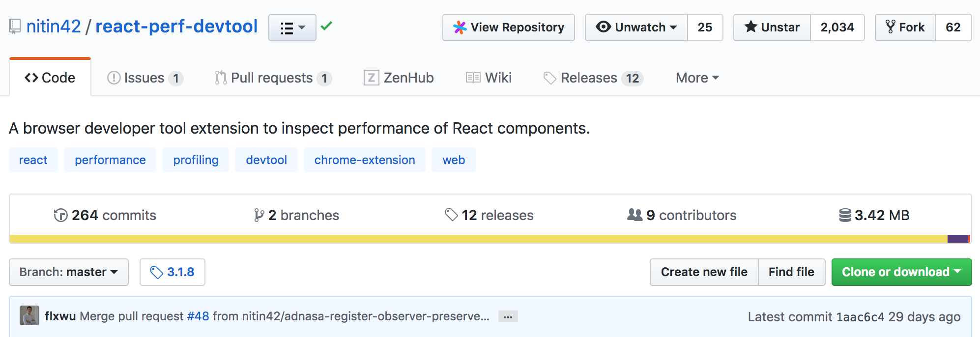View the 9 contributors list
Image resolution: width=980 pixels, height=337 pixels.
(682, 215)
